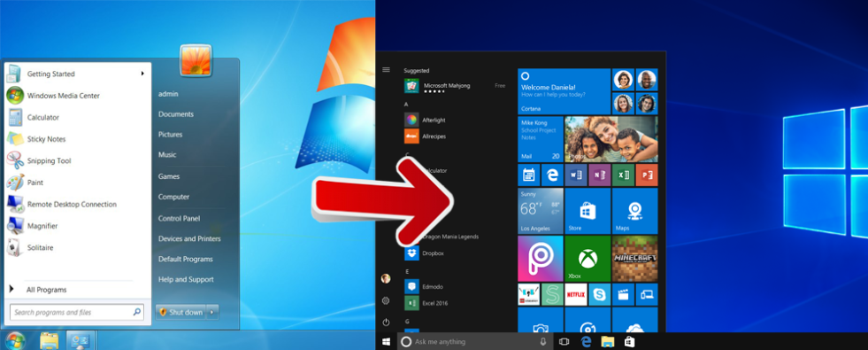Viewport: 868px width, 350px height.
Task: Expand the Getting Started submenu arrow
Action: pyautogui.click(x=142, y=74)
